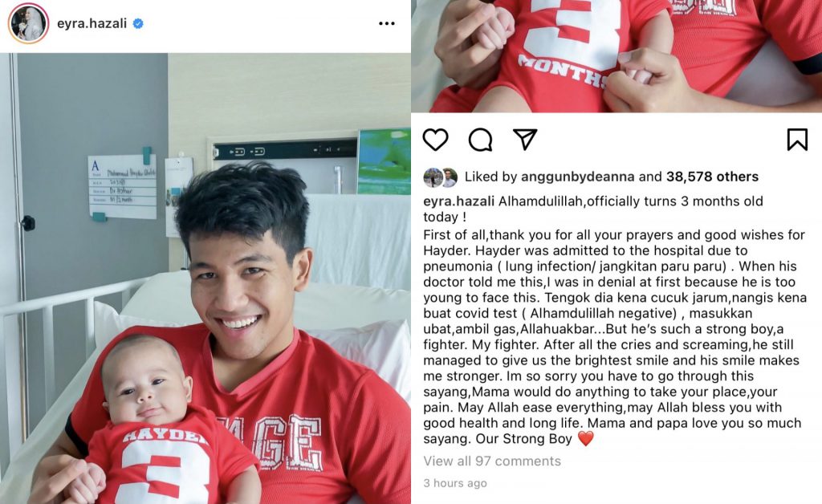Viewport: 822px width, 504px height.
Task: Click the eyra.hazali username in header
Action: [x=92, y=23]
